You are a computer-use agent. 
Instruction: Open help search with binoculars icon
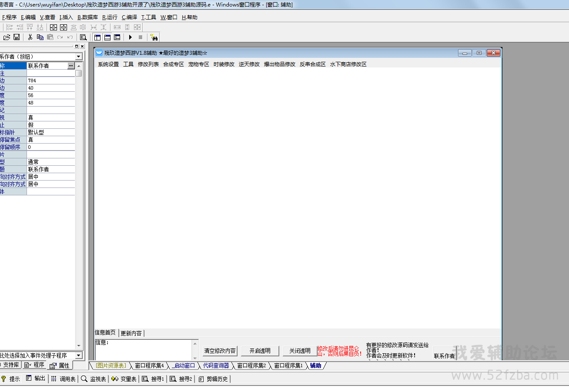coord(154,37)
